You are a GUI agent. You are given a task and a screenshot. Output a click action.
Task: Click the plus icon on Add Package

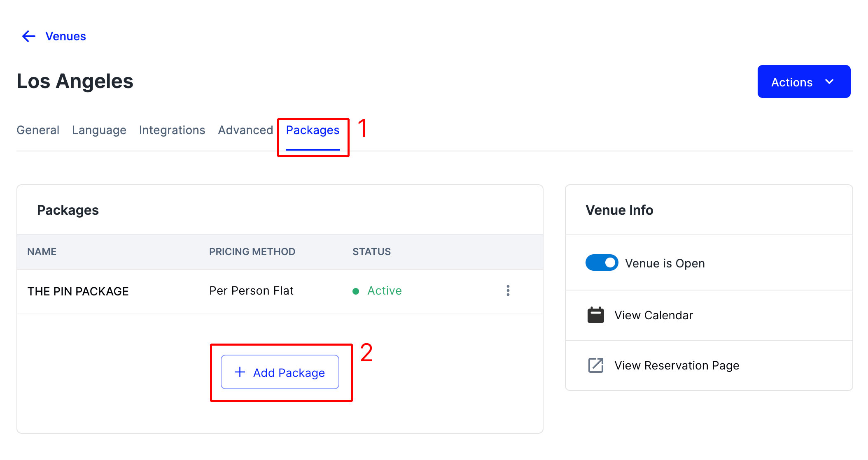240,372
